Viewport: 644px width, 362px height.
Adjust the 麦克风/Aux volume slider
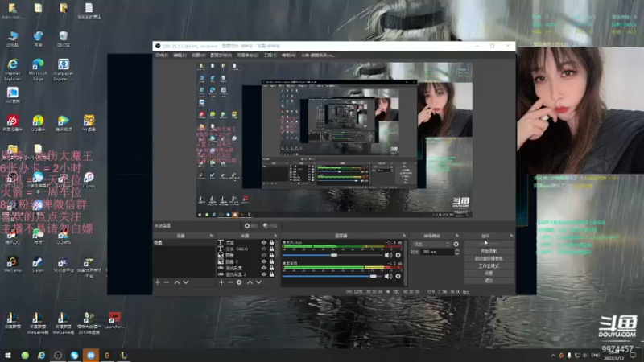332,255
